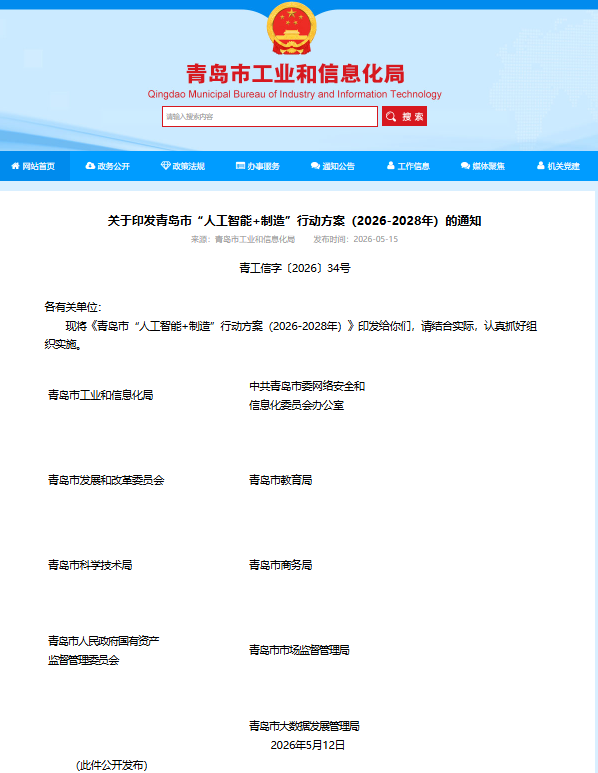Click the source text 来源:青岛市工业和信息化局
Image resolution: width=598 pixels, height=773 pixels.
pos(243,239)
